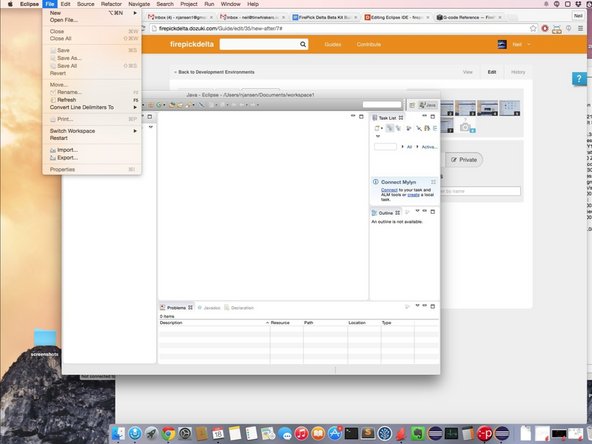This screenshot has width=592, height=444.
Task: Open the Java perspective button in Eclipse
Action: 428,105
